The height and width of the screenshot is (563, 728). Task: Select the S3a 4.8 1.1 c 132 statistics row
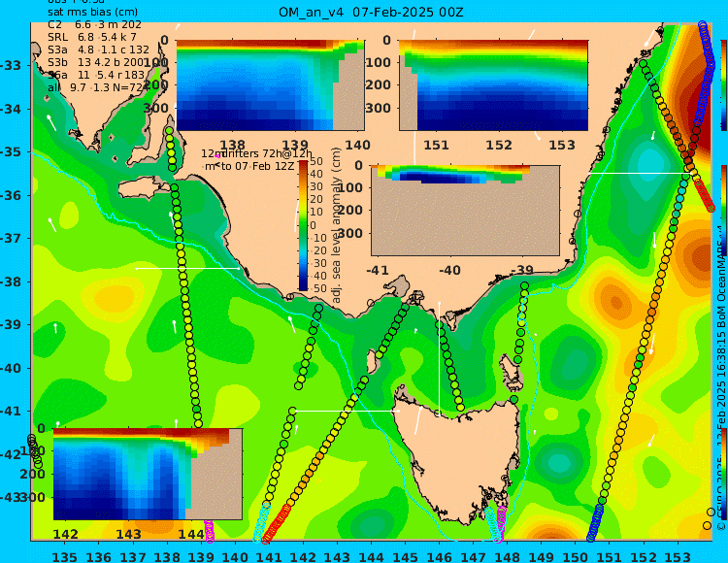coord(98,50)
